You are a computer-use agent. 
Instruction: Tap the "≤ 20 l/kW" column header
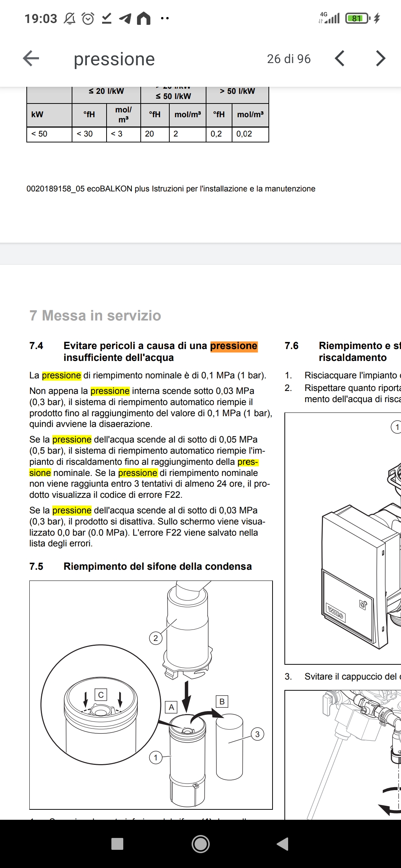[106, 91]
